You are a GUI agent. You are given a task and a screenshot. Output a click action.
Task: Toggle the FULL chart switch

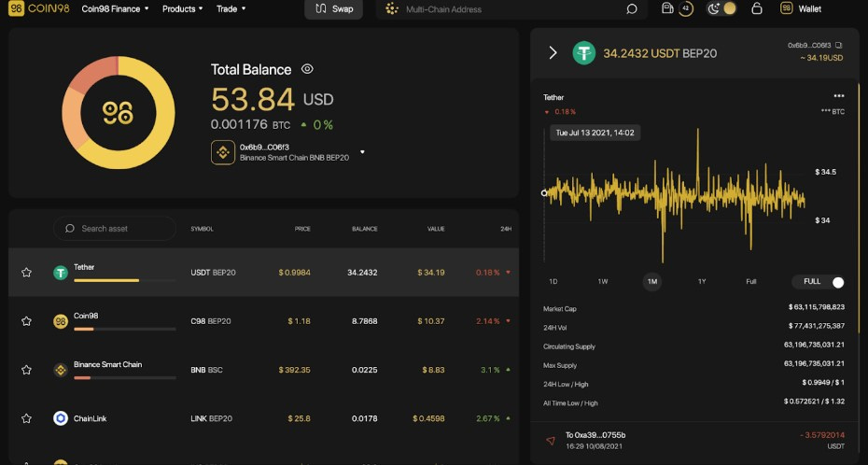point(818,282)
